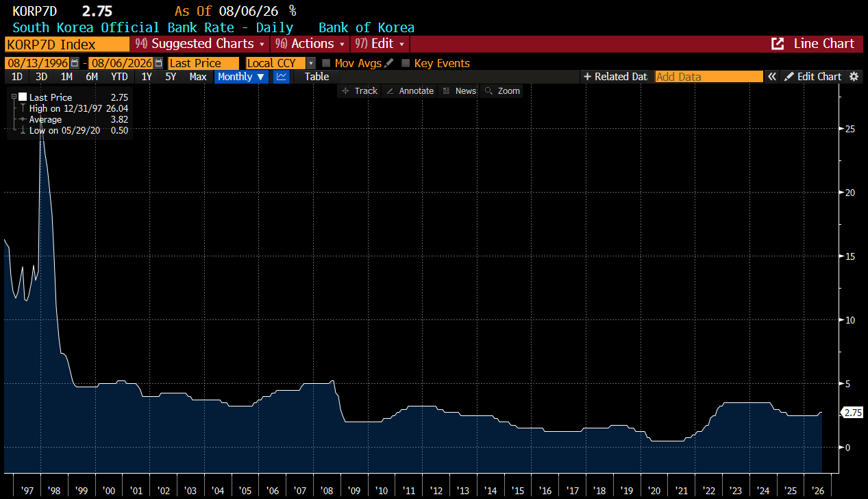
Task: Click the '20 x-axis year label
Action: click(654, 491)
